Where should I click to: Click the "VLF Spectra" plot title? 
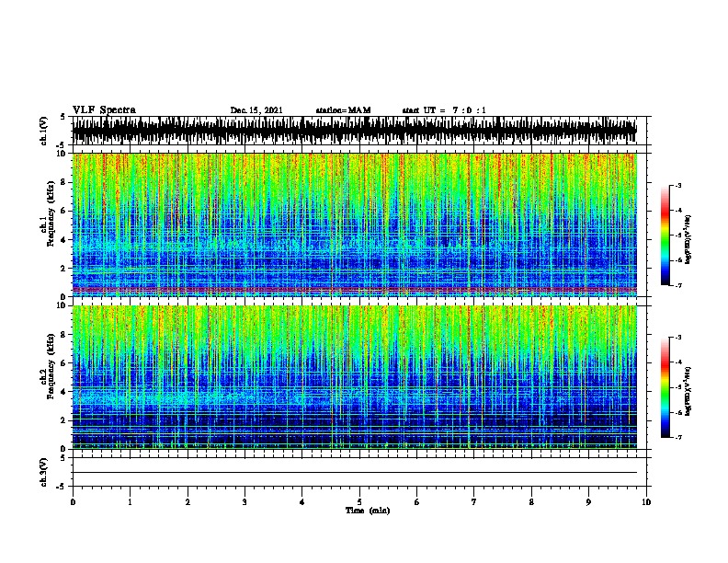tap(104, 110)
